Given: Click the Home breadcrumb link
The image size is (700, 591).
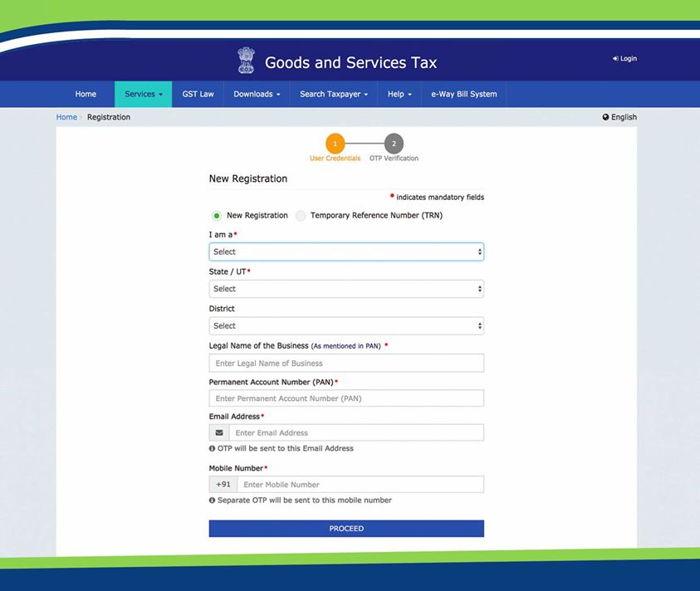Looking at the screenshot, I should pyautogui.click(x=66, y=117).
